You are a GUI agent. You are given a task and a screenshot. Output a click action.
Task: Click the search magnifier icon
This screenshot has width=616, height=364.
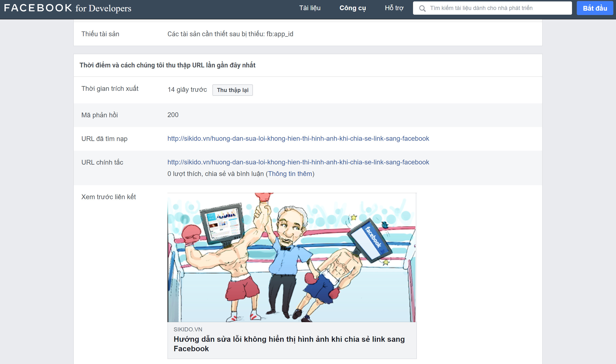tap(422, 9)
